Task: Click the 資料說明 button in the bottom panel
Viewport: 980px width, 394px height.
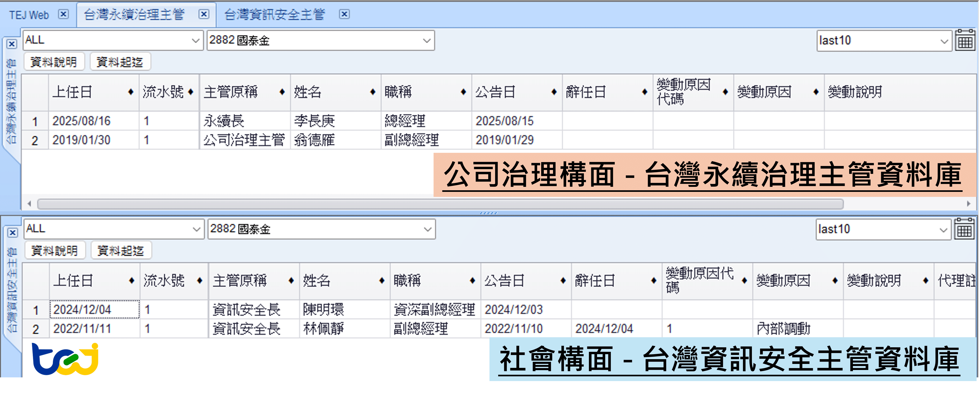Action: pyautogui.click(x=54, y=250)
